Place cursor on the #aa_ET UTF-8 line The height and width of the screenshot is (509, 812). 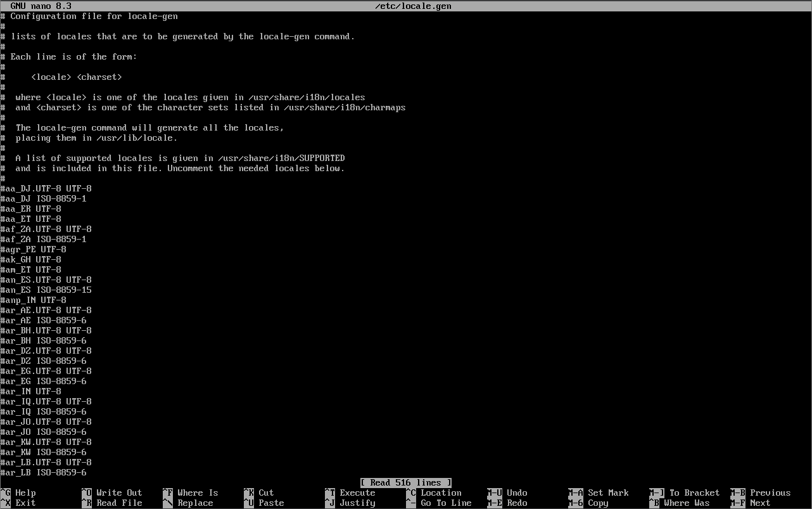(30, 219)
